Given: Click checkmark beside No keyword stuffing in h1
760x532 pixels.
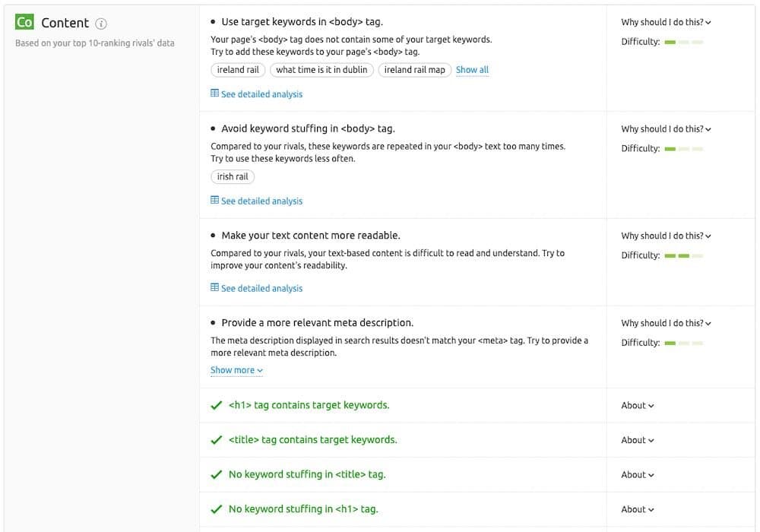Looking at the screenshot, I should [x=217, y=509].
